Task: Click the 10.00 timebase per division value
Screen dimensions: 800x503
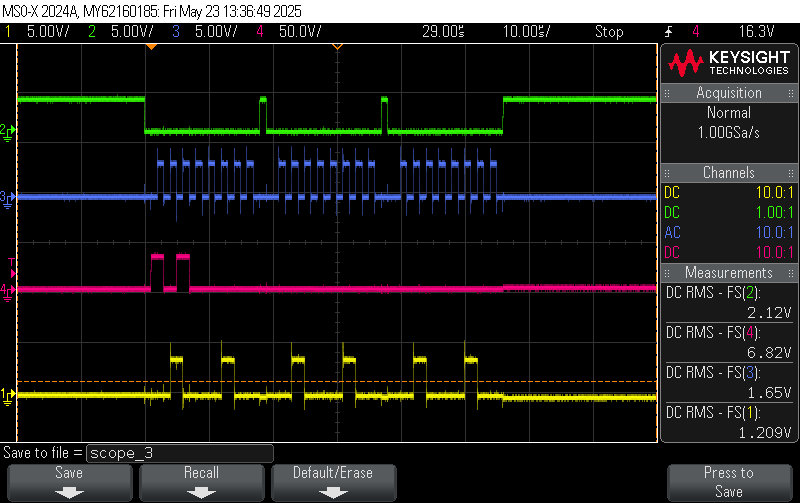Action: 527,32
